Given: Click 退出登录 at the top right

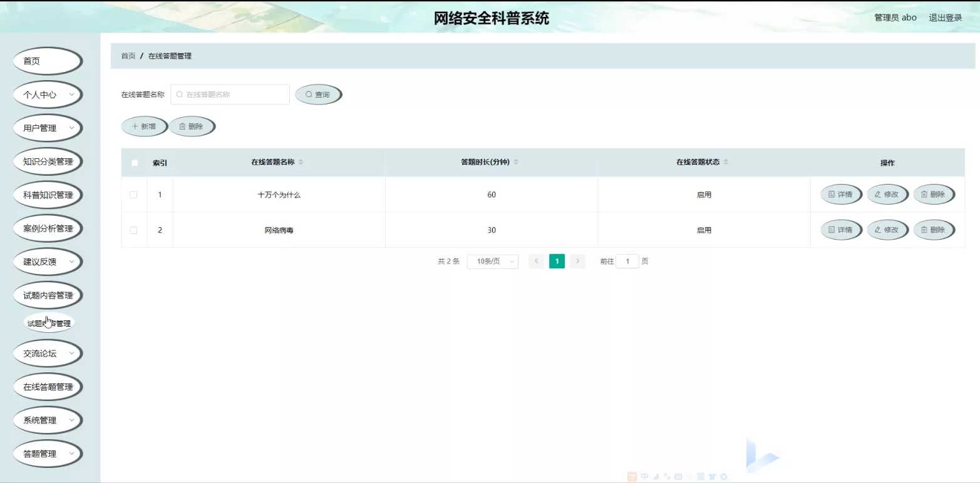Looking at the screenshot, I should pos(946,18).
